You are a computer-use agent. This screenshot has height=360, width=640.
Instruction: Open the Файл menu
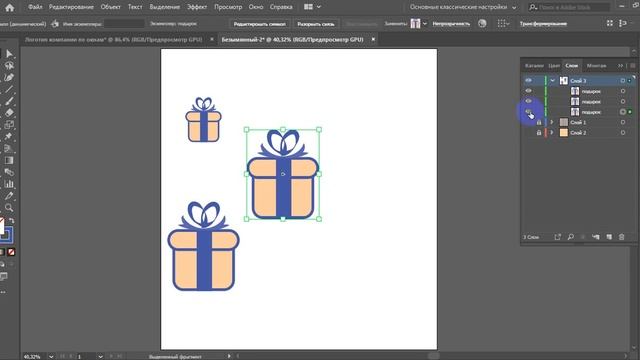point(35,7)
